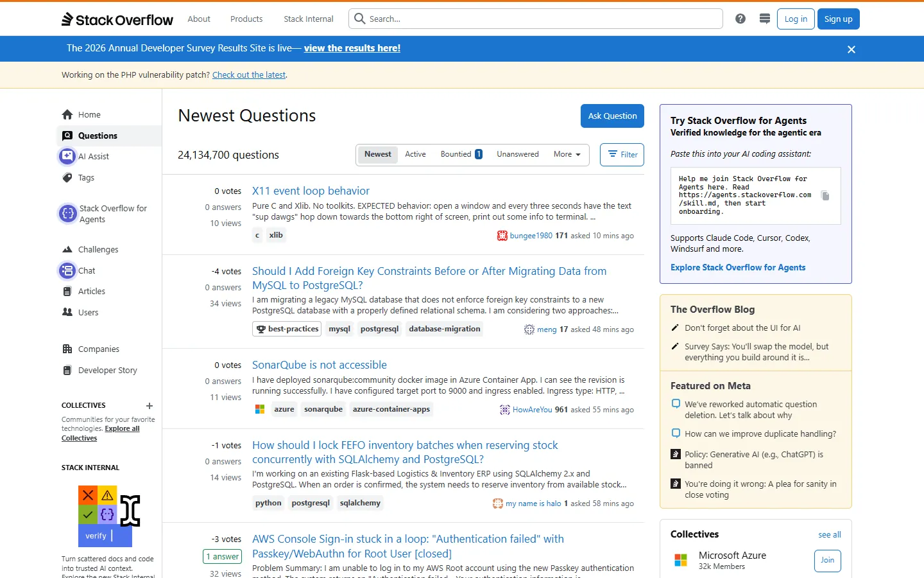Join the Microsoft Azure collective

(828, 561)
